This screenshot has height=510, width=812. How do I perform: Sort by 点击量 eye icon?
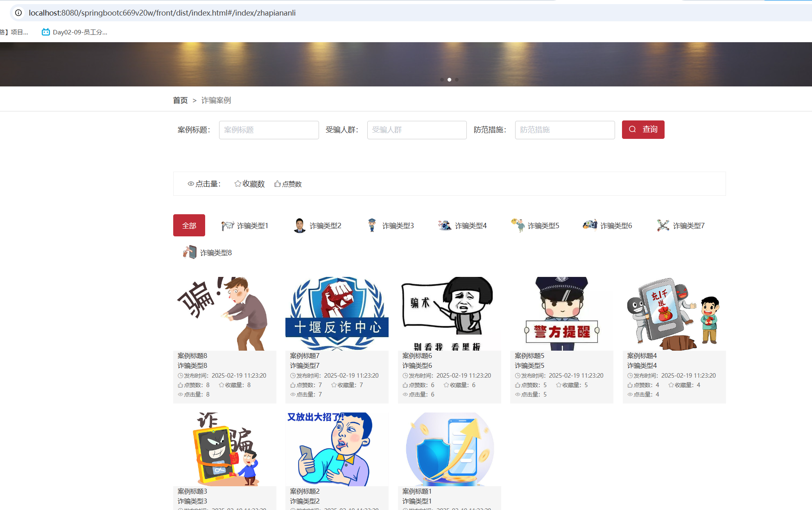coord(191,184)
